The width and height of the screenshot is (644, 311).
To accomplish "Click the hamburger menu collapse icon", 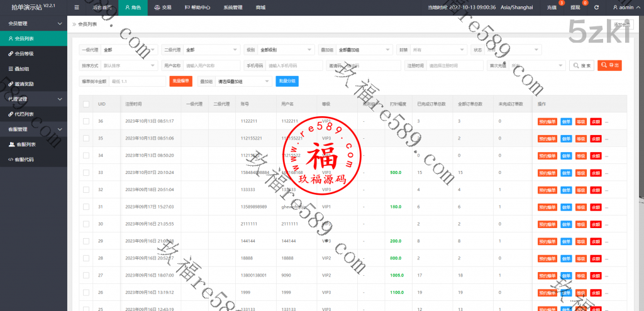I will 77,8.
